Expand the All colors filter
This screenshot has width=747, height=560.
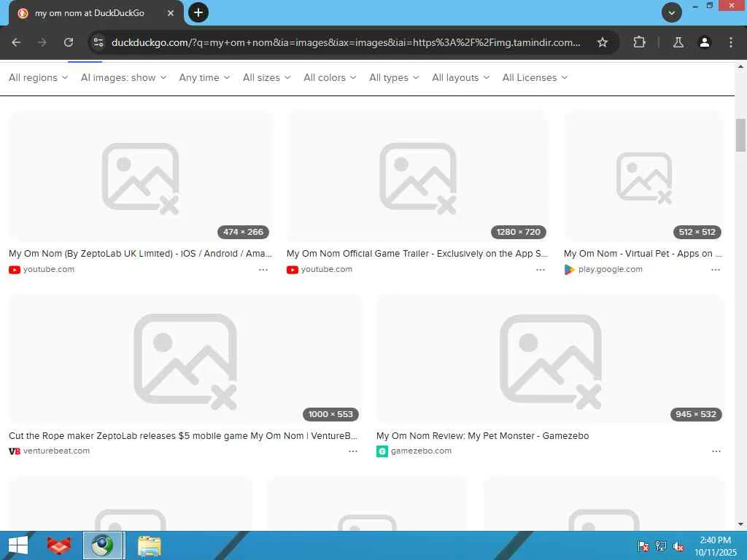(330, 77)
